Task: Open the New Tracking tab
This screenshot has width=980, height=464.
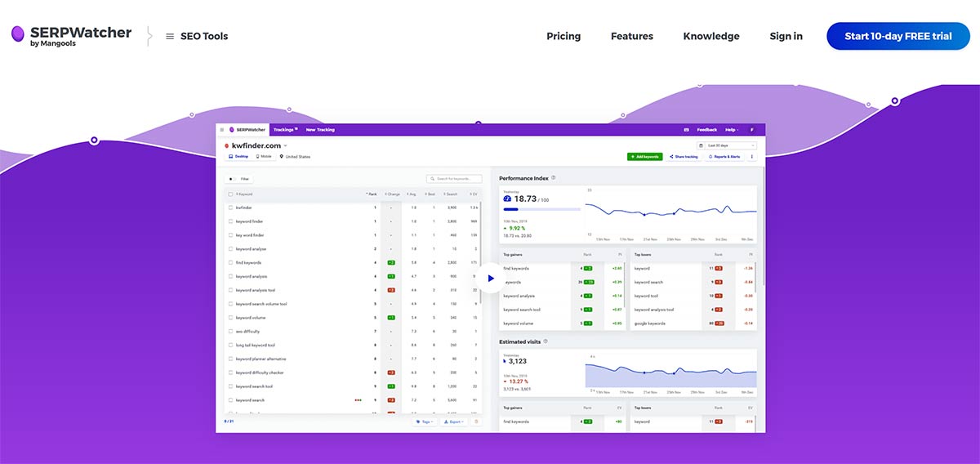Action: 320,129
